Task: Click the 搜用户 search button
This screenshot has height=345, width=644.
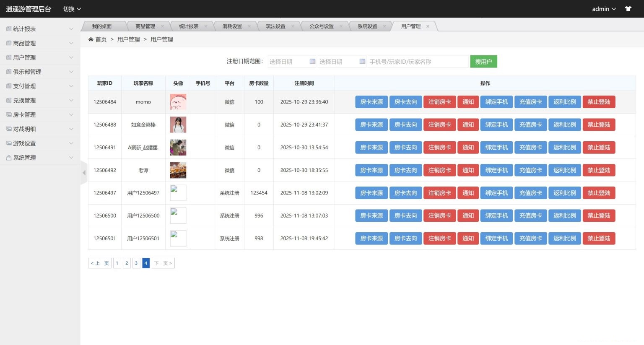Action: pyautogui.click(x=483, y=61)
